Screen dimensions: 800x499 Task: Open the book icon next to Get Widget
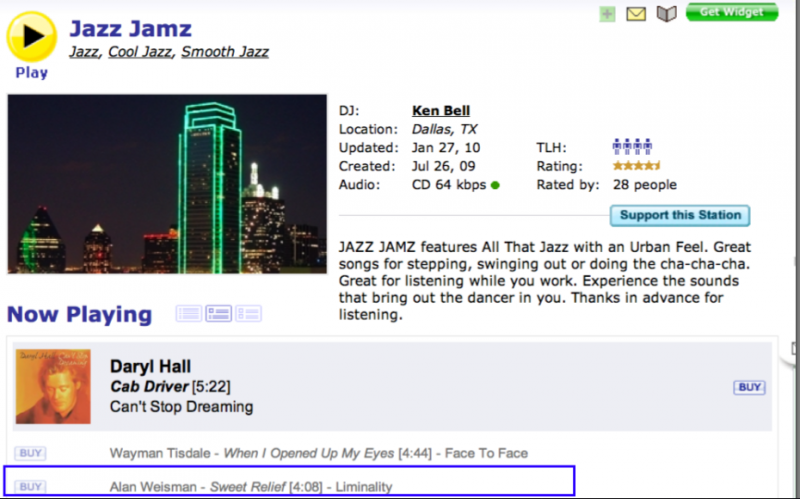[666, 14]
